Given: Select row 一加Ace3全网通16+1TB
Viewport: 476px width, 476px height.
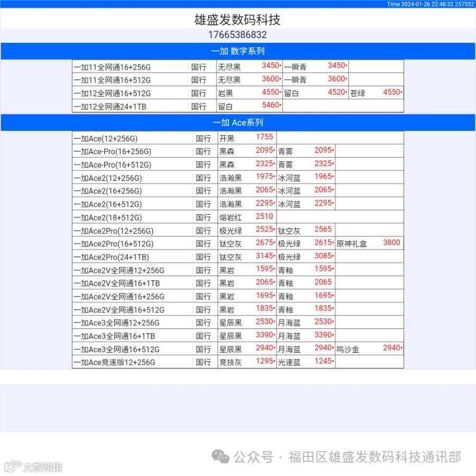Looking at the screenshot, I should pyautogui.click(x=238, y=336).
